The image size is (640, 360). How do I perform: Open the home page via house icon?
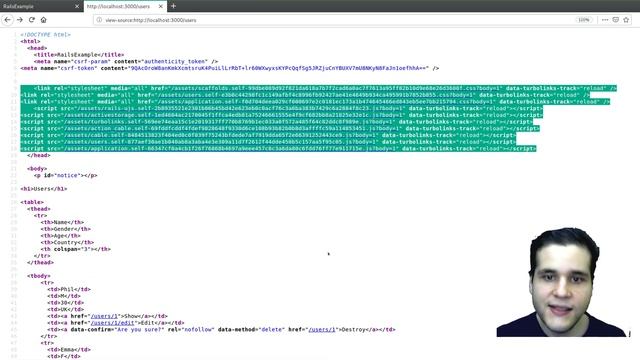tap(44, 20)
